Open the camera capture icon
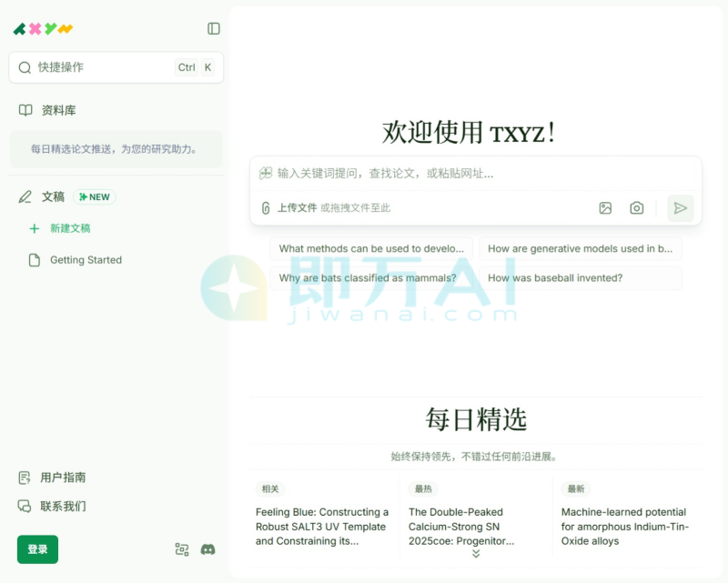The image size is (728, 583). 636,207
